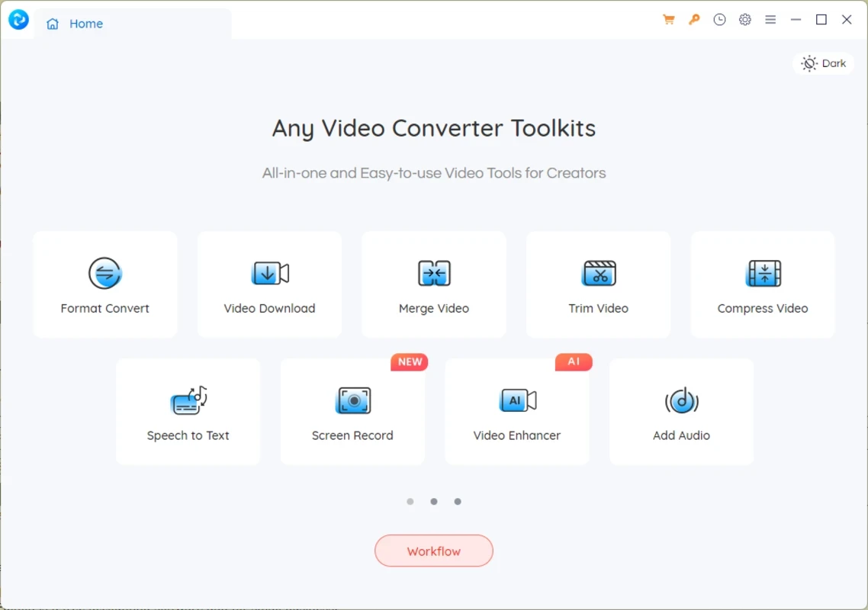This screenshot has height=610, width=868.
Task: Open the shopping cart purchase icon
Action: [669, 20]
